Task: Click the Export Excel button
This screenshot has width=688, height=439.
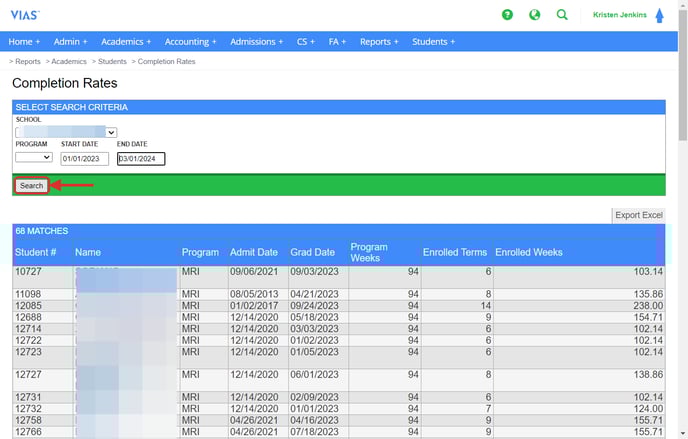Action: point(638,215)
